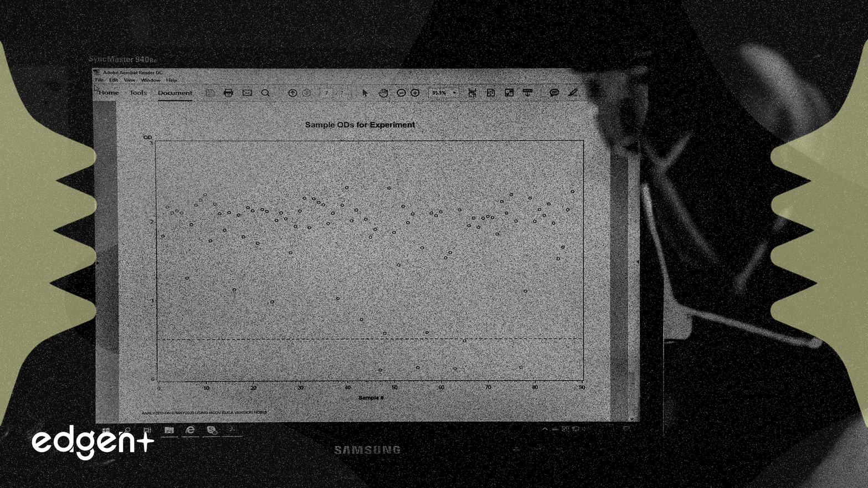Choose the Highlight pen tool
This screenshot has height=488, width=868.
573,93
